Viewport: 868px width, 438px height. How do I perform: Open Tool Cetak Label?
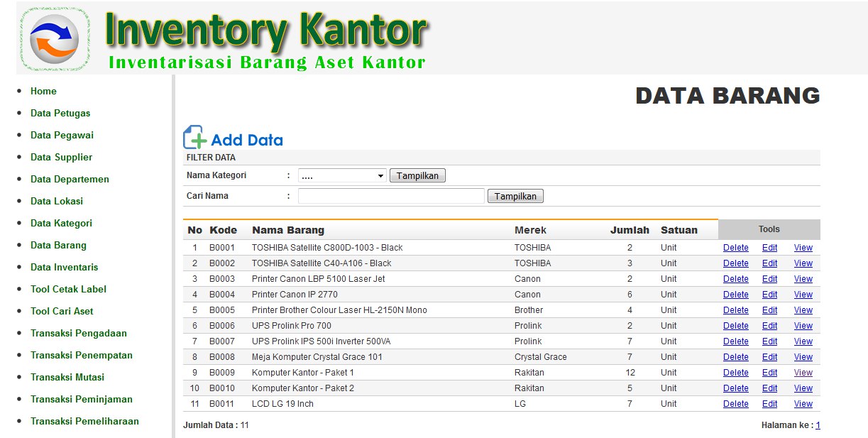pyautogui.click(x=68, y=289)
